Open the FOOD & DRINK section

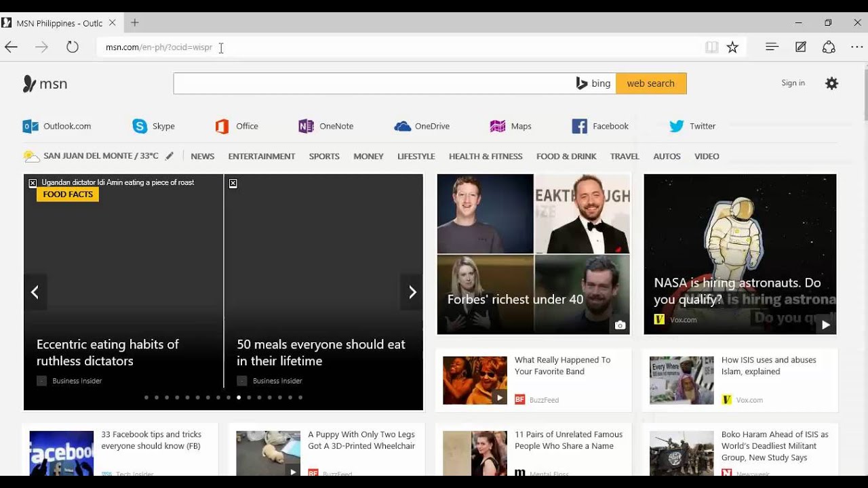(x=566, y=156)
